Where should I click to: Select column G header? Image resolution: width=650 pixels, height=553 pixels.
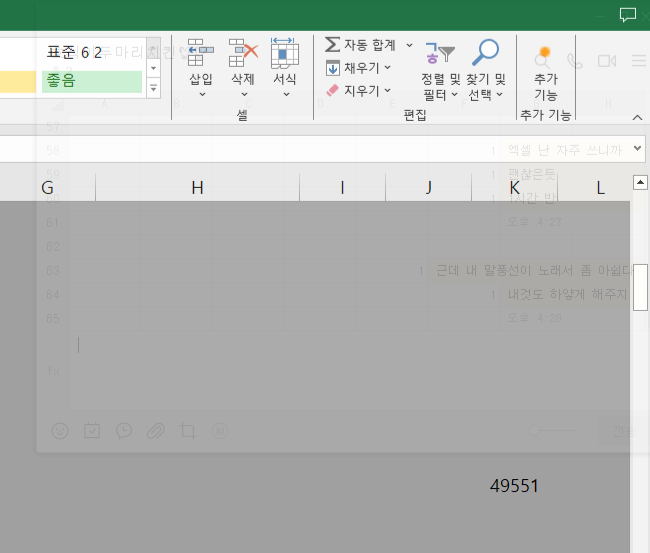tap(47, 188)
